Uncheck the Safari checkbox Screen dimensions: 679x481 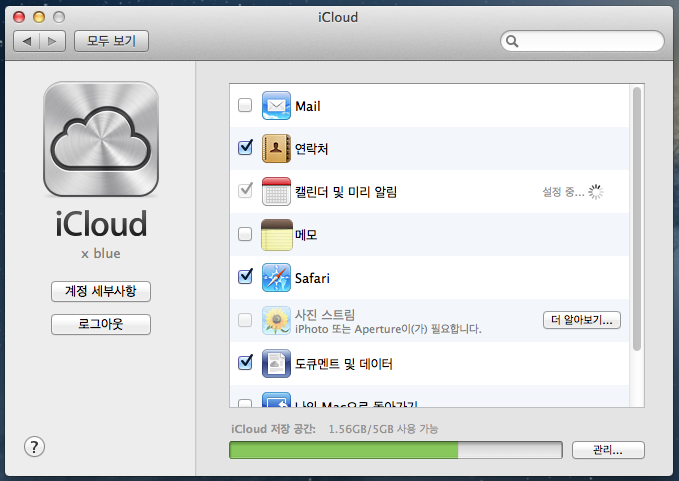[245, 276]
